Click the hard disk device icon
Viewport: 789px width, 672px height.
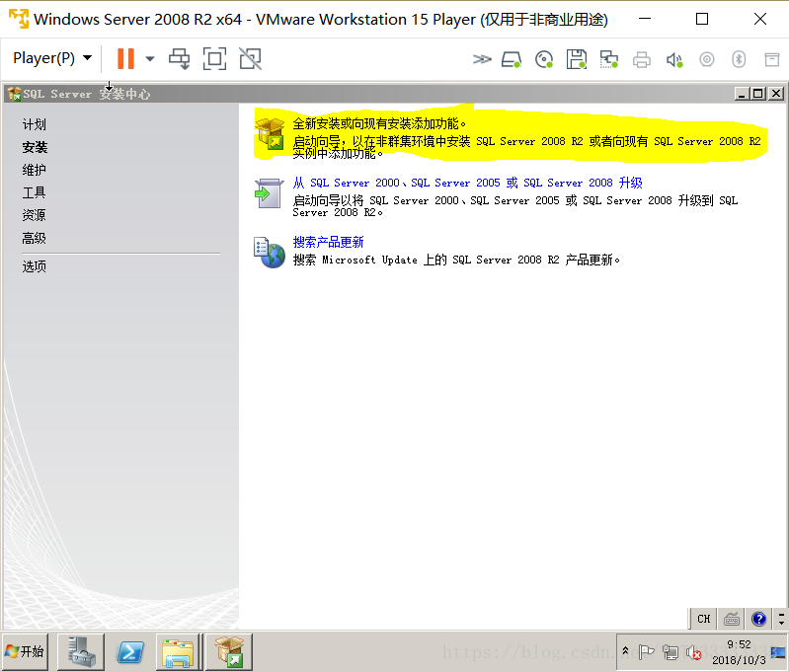[512, 60]
